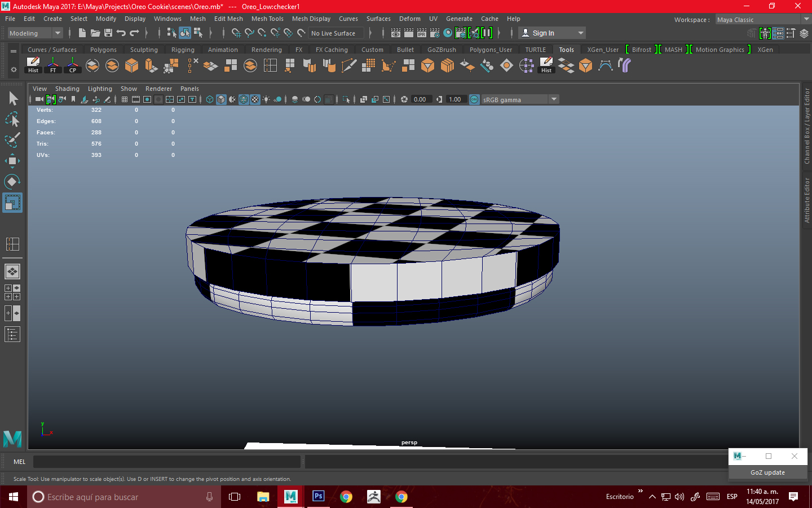Turn off the color management ON button
Image resolution: width=812 pixels, height=508 pixels.
tap(474, 99)
